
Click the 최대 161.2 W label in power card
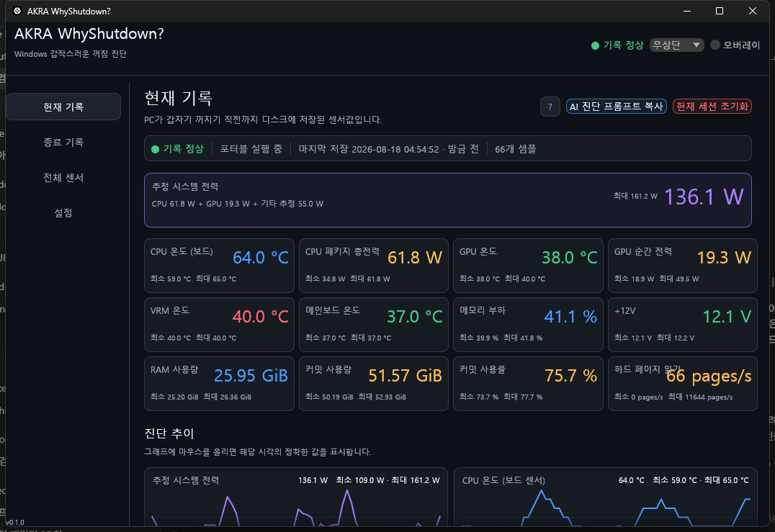coord(635,196)
